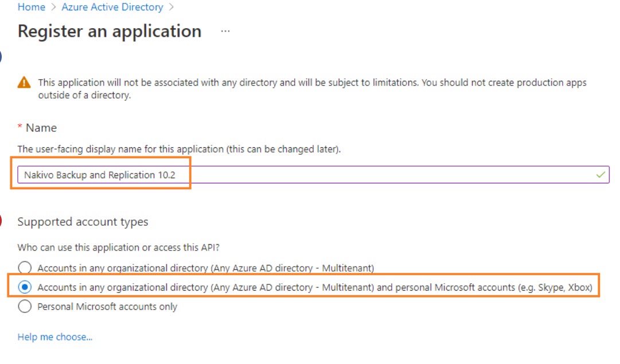Open the Help me choose link
Image resolution: width=620 pixels, height=364 pixels.
pyautogui.click(x=55, y=337)
